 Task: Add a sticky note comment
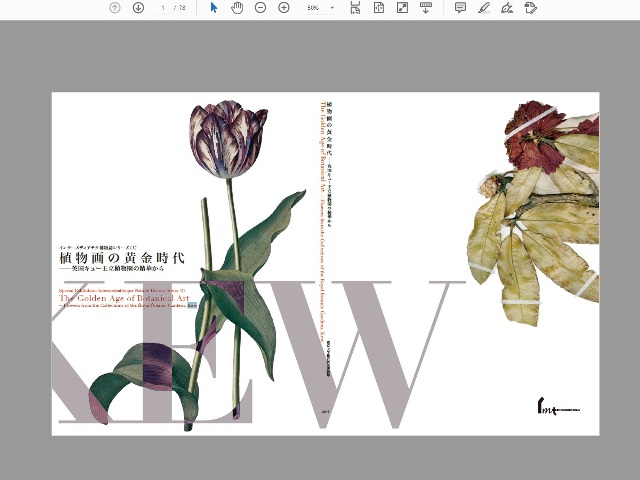460,7
